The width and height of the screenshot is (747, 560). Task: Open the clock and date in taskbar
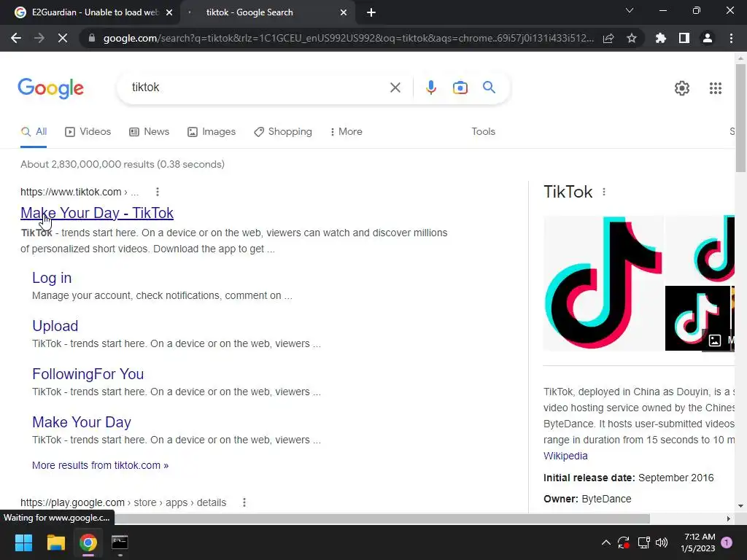(699, 542)
